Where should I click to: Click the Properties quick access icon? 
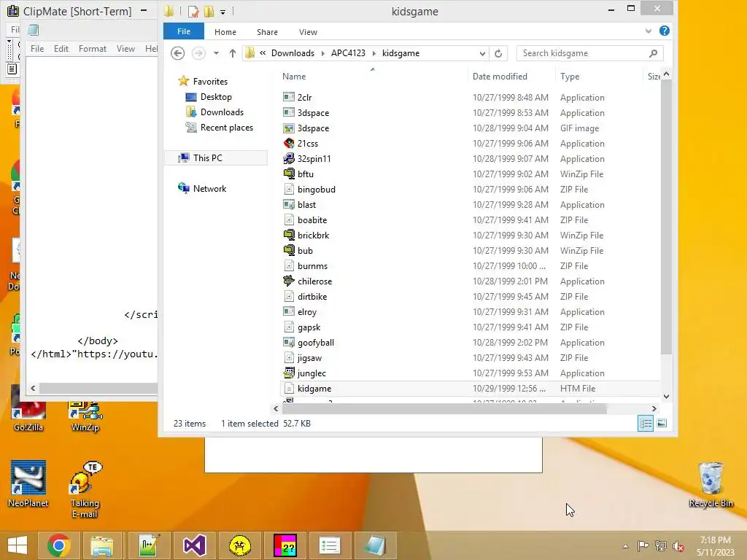(x=193, y=11)
